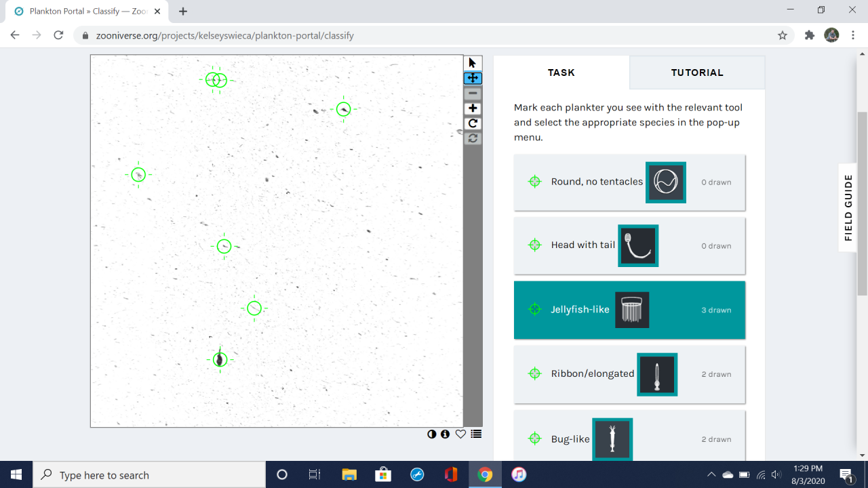The image size is (868, 488).
Task: Go forward in browser history
Action: coord(37,35)
